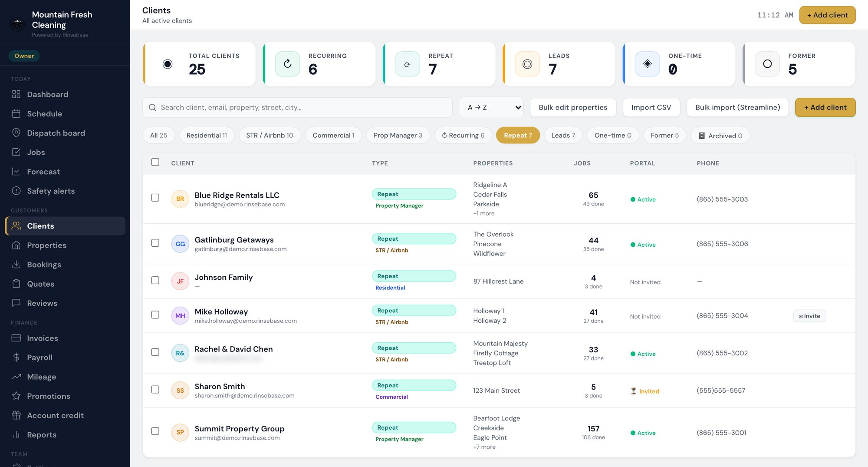Select the One-time 0 filter tab

[x=612, y=135]
